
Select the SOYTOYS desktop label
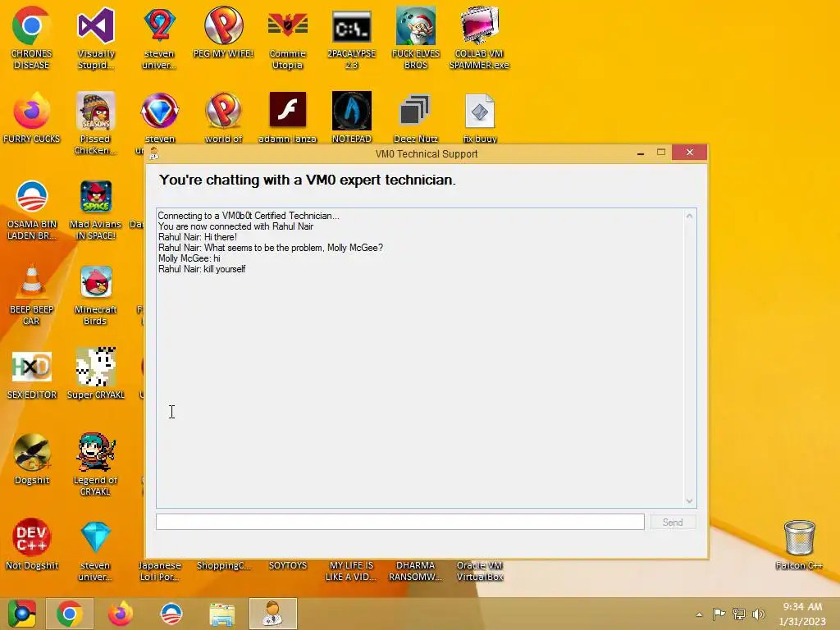[288, 565]
